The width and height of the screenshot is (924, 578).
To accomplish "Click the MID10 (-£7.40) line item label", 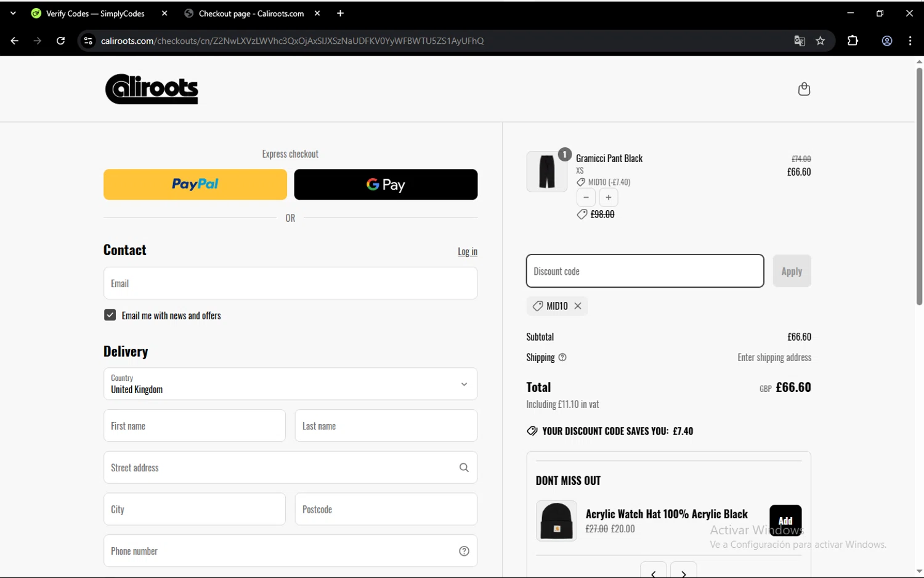I will pyautogui.click(x=609, y=182).
